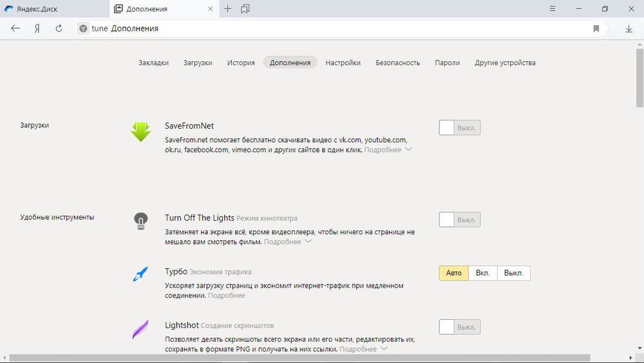Go back with the left arrow button
Image resolution: width=644 pixels, height=363 pixels.
tap(15, 28)
